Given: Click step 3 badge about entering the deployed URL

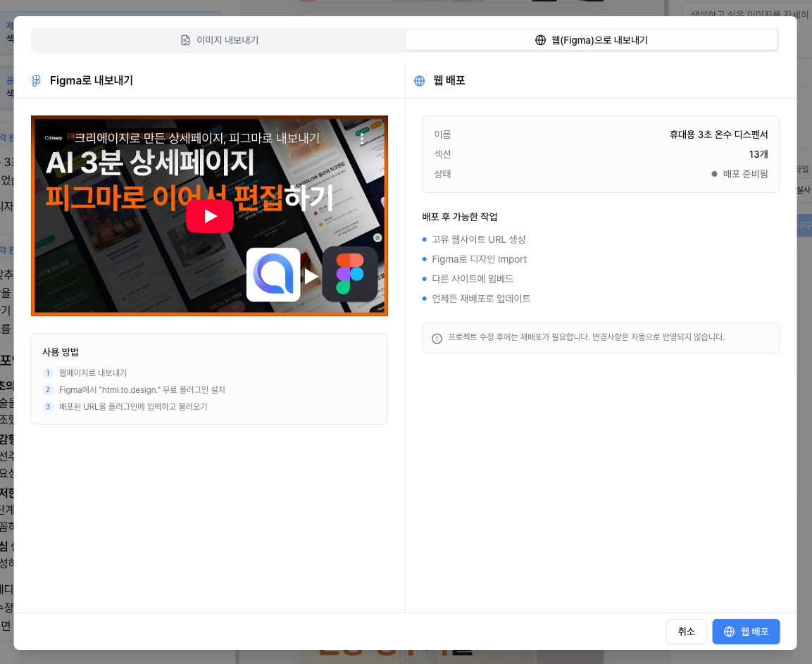Looking at the screenshot, I should (x=48, y=407).
